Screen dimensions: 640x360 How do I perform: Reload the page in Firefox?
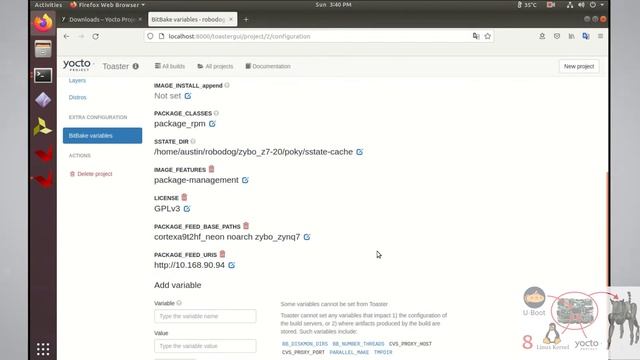pyautogui.click(x=96, y=36)
